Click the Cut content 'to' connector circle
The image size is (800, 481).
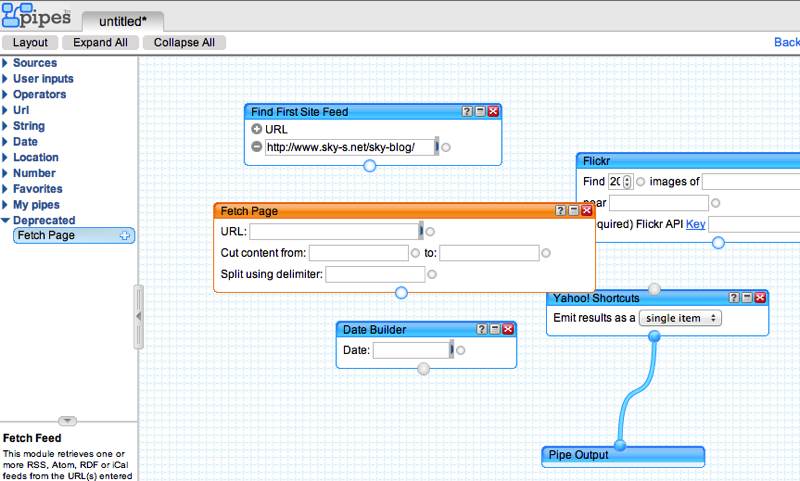(546, 253)
